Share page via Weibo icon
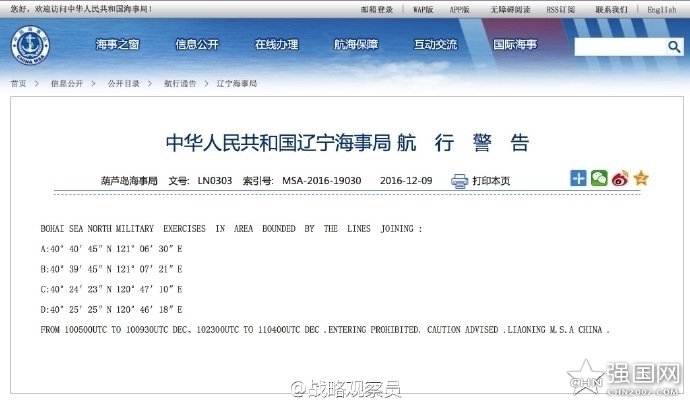Image resolution: width=690 pixels, height=400 pixels. pyautogui.click(x=620, y=178)
